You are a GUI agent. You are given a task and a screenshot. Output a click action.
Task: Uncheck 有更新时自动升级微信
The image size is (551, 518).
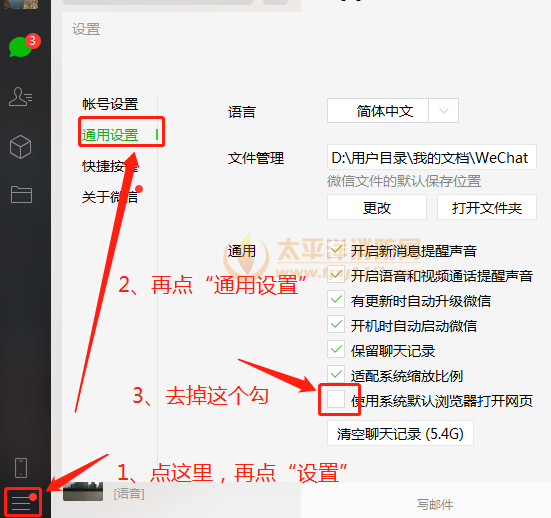pyautogui.click(x=336, y=300)
